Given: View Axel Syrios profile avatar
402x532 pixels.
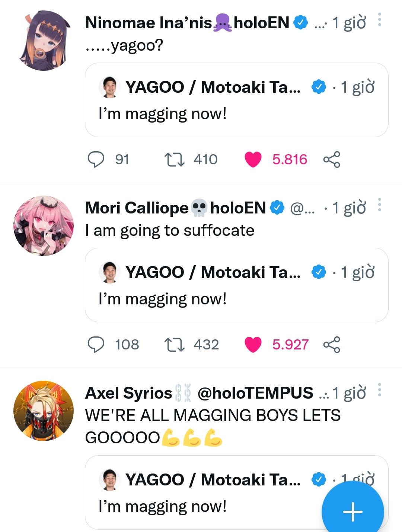Looking at the screenshot, I should [x=44, y=411].
